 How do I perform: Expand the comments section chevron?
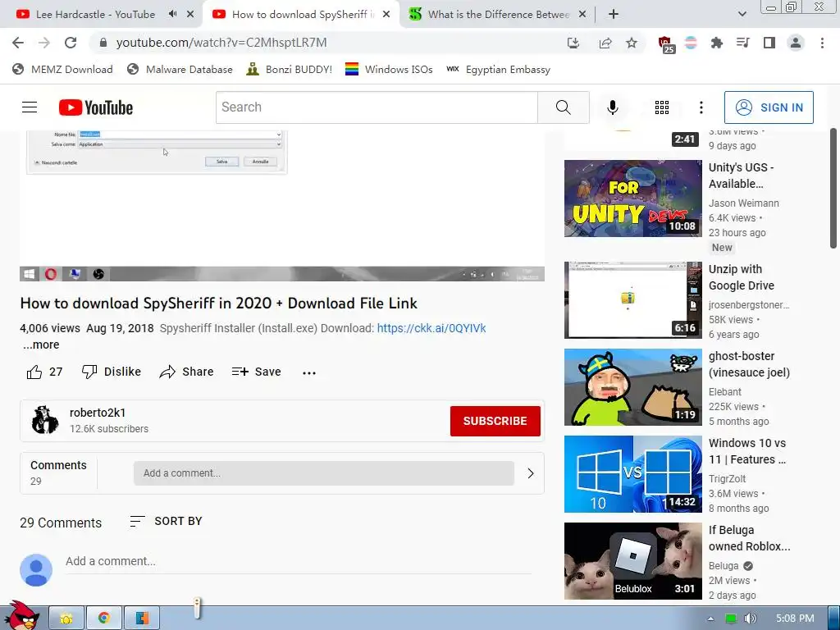531,473
